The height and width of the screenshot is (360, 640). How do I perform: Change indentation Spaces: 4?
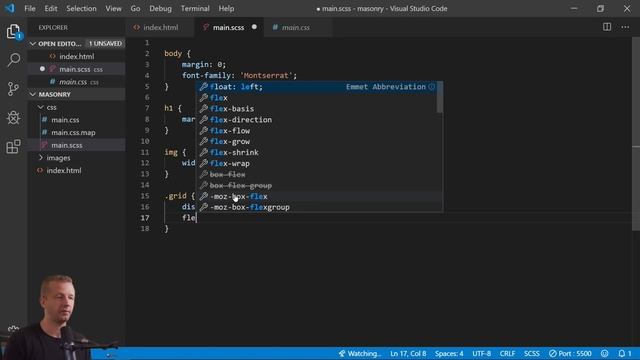coord(449,353)
